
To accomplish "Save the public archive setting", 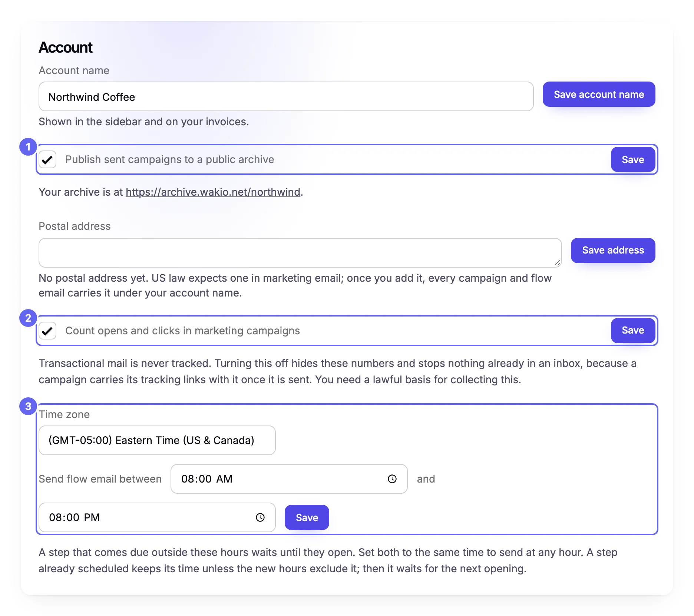I will [633, 159].
